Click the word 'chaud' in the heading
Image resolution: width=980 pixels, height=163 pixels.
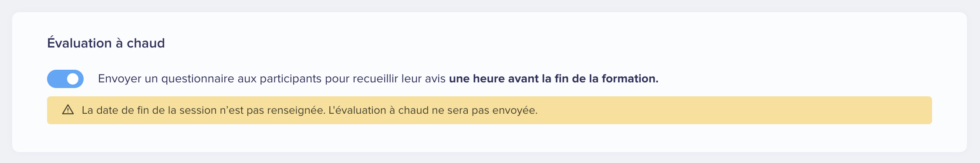click(x=146, y=43)
